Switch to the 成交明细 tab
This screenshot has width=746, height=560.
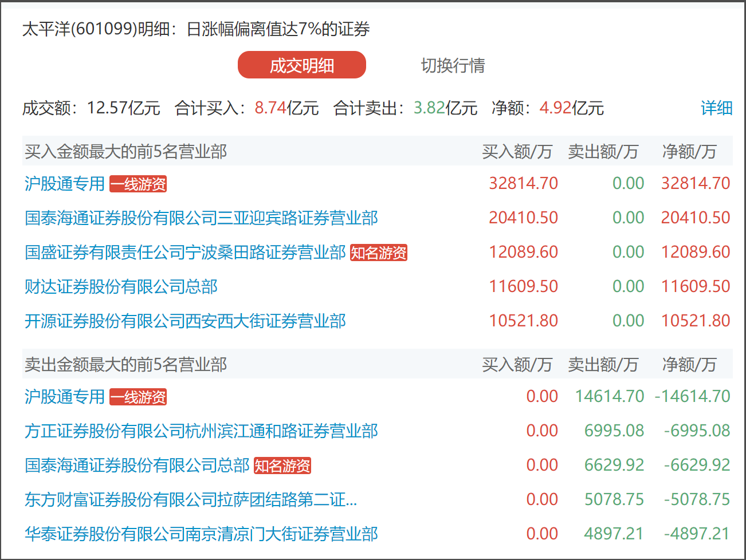(x=301, y=65)
